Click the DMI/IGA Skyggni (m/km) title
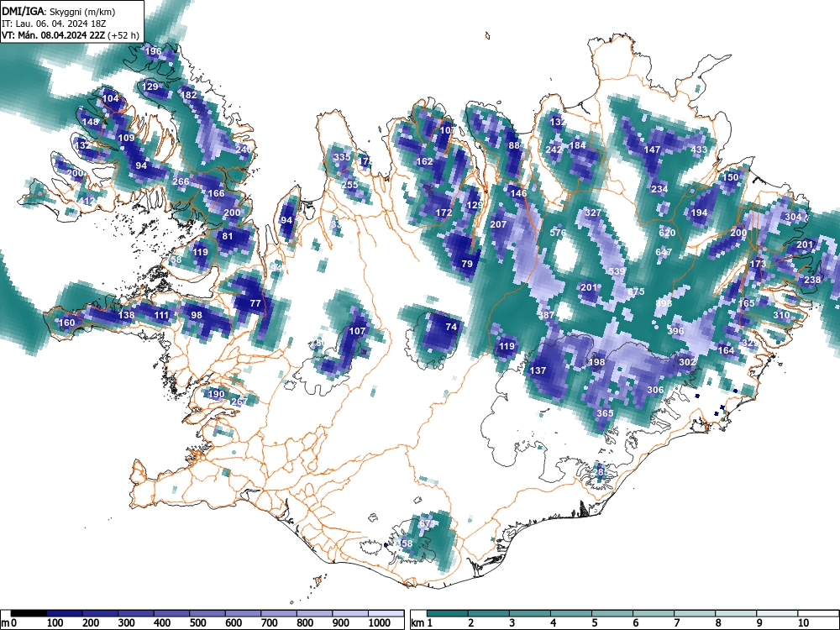The height and width of the screenshot is (630, 840). coord(59,11)
